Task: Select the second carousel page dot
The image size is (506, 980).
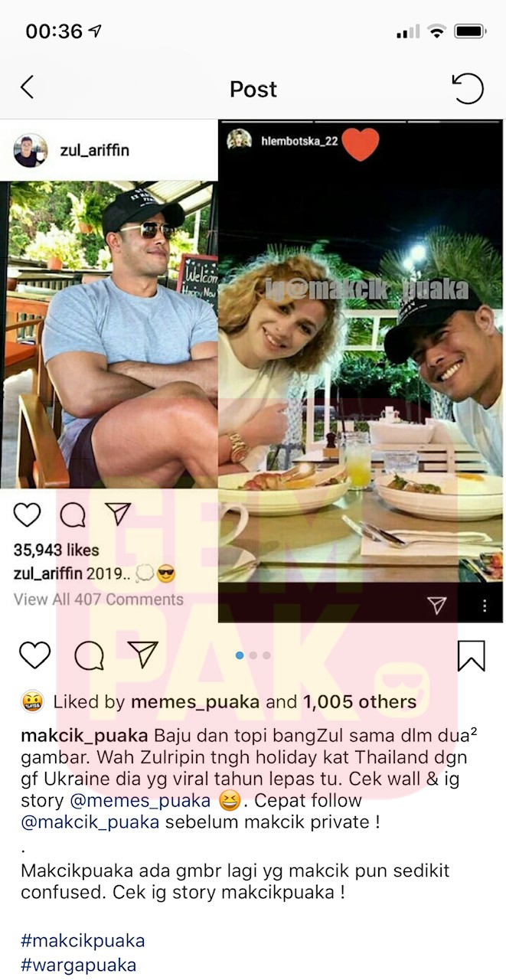Action: [x=254, y=655]
